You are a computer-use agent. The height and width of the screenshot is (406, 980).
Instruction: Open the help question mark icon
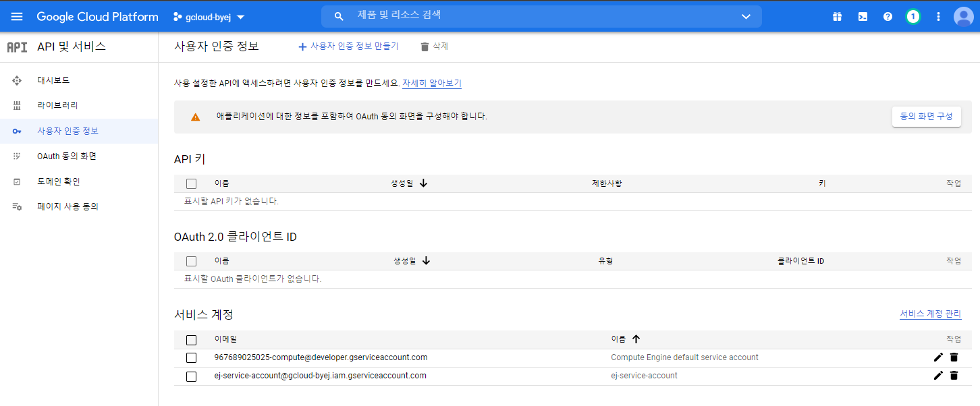pyautogui.click(x=888, y=17)
